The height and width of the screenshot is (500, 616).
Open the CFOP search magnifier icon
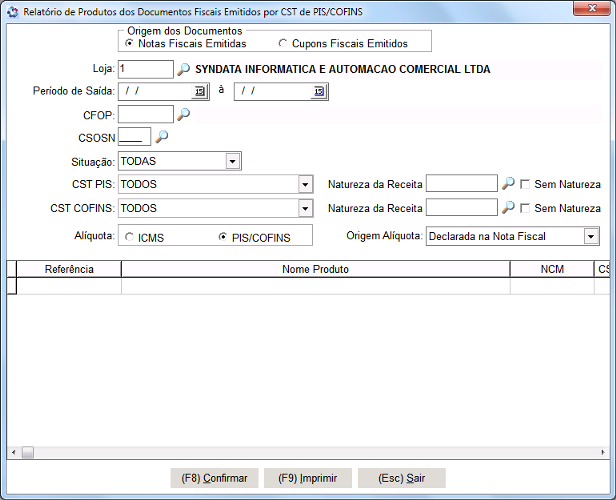tap(183, 115)
